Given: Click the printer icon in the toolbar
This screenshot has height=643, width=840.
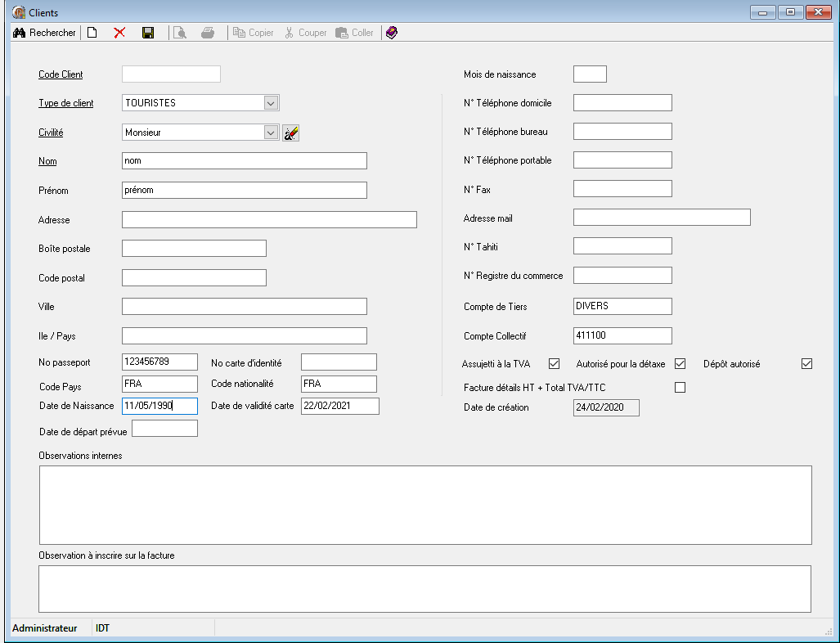Looking at the screenshot, I should pyautogui.click(x=208, y=33).
